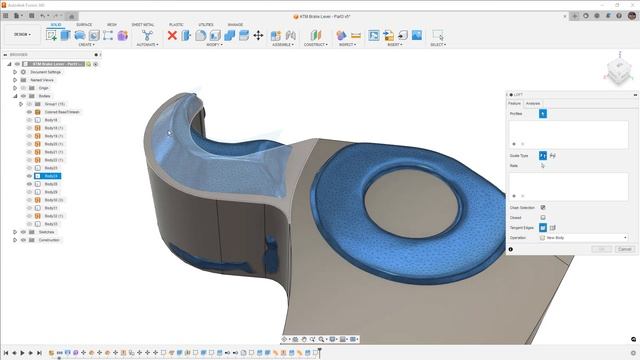This screenshot has width=640, height=360.
Task: Click the timeline end marker
Action: coord(320,352)
